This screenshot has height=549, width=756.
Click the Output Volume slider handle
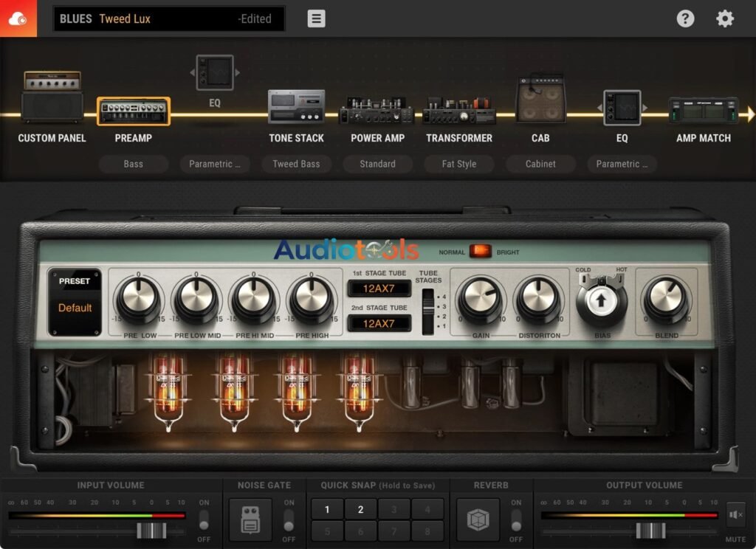point(650,531)
